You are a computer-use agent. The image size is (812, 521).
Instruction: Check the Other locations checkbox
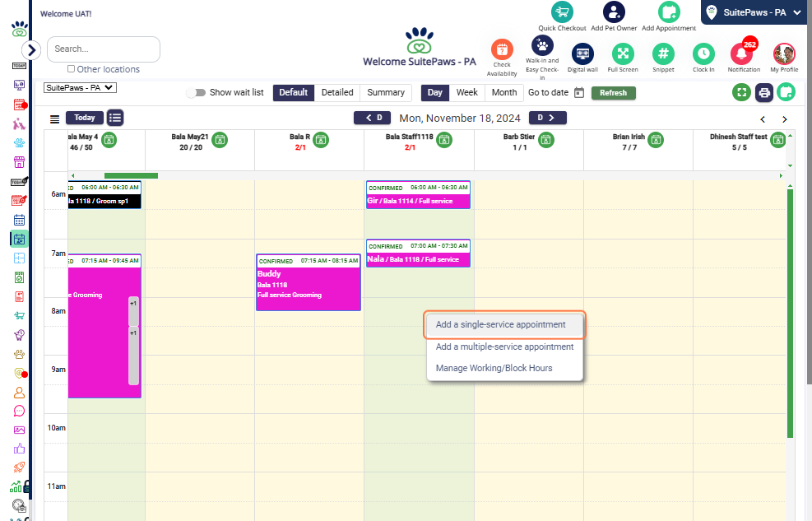coord(71,69)
